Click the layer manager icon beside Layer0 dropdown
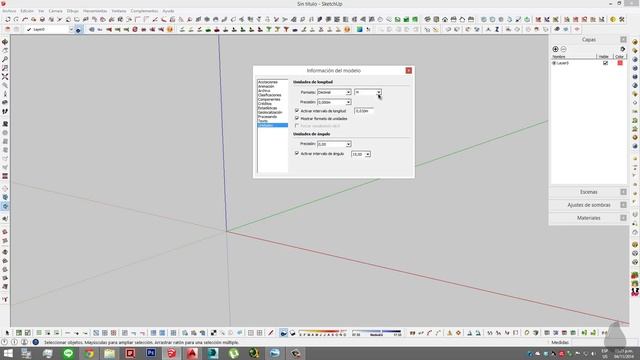The width and height of the screenshot is (640, 360). [x=78, y=29]
